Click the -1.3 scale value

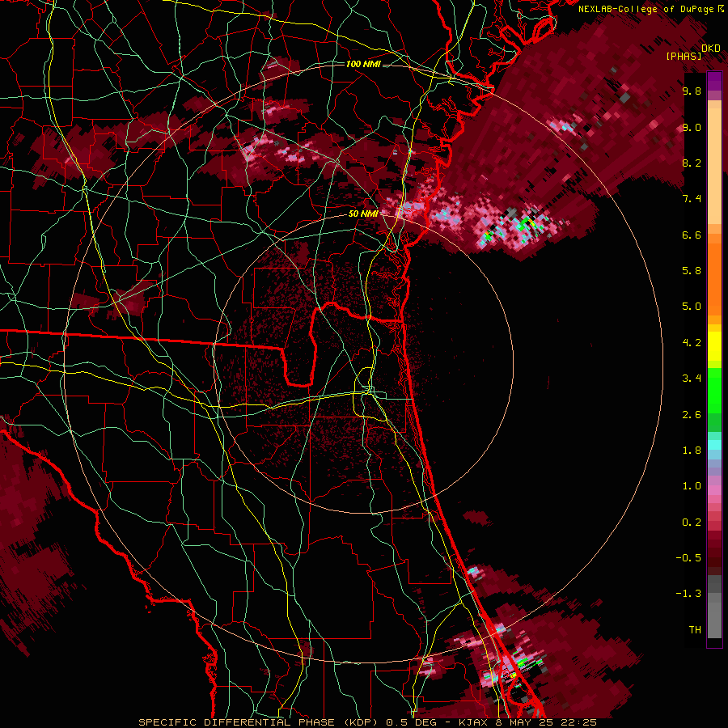tap(688, 594)
